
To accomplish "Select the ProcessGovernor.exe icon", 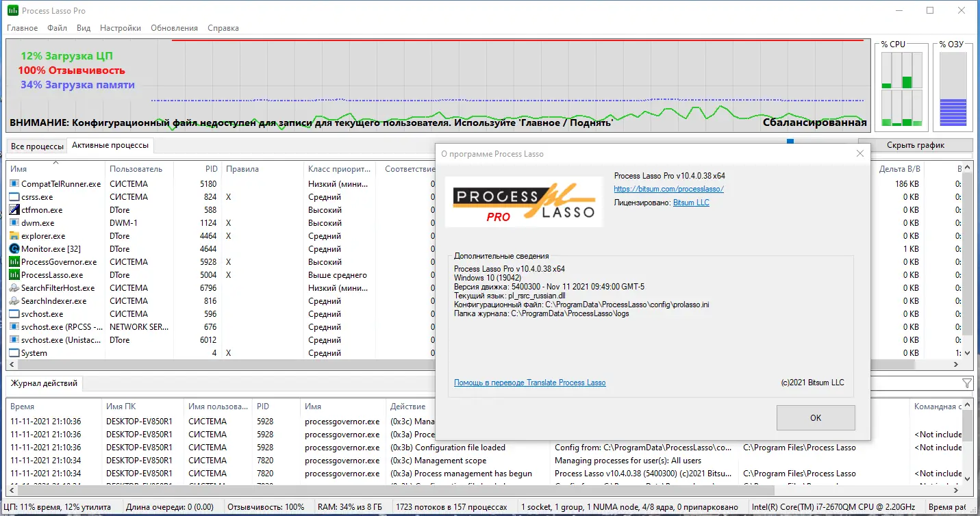I will coord(14,262).
